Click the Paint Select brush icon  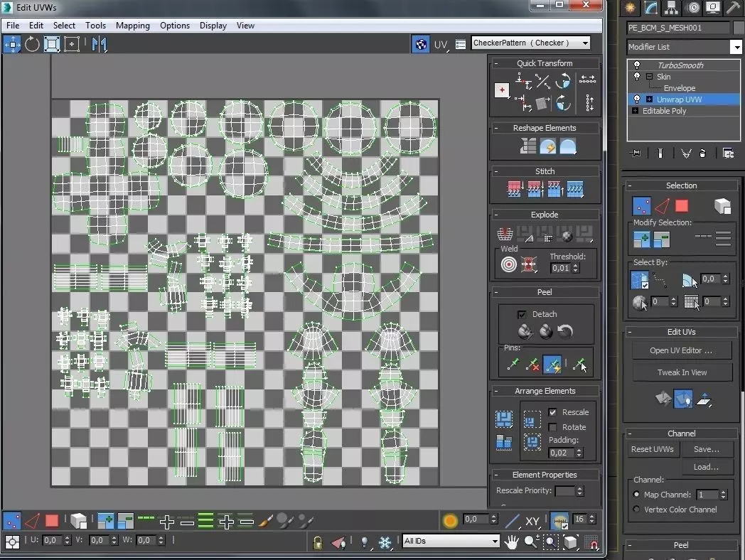[266, 521]
